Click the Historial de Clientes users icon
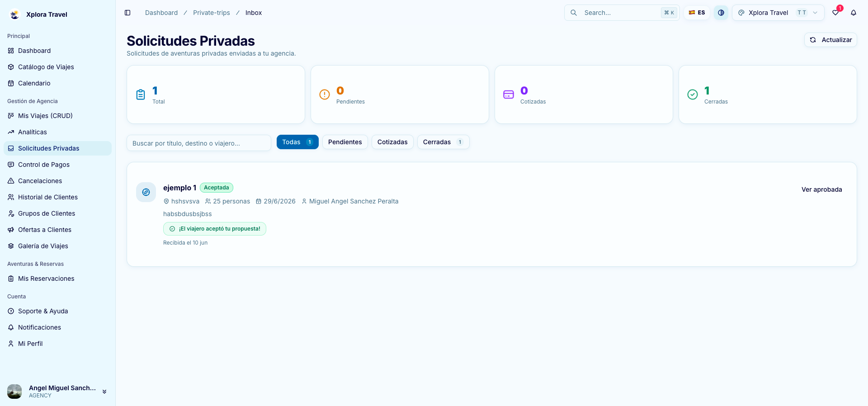This screenshot has width=868, height=406. 11,197
